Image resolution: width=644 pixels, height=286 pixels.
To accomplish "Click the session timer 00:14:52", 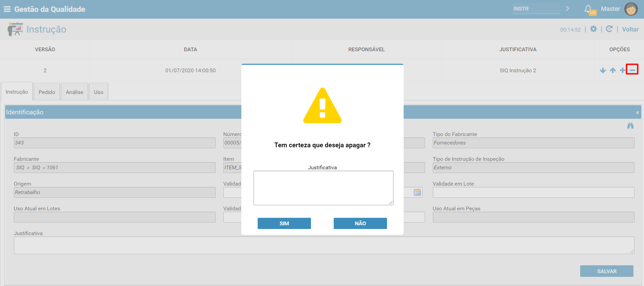I will 570,30.
